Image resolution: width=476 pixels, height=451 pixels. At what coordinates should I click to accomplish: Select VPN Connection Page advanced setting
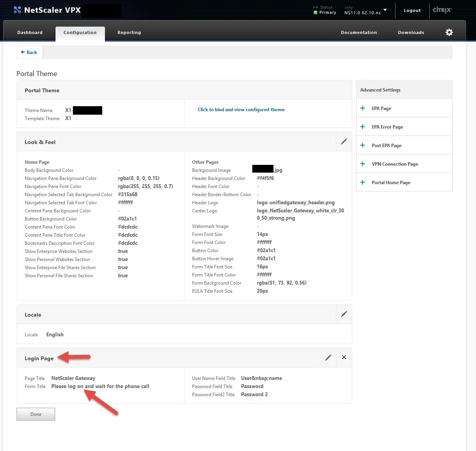pos(404,164)
